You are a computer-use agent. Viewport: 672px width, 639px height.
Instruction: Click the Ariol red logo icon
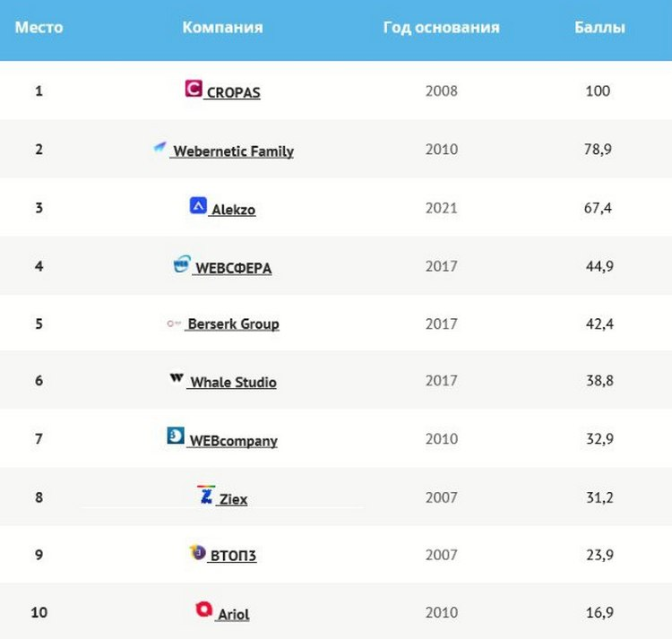pyautogui.click(x=204, y=610)
